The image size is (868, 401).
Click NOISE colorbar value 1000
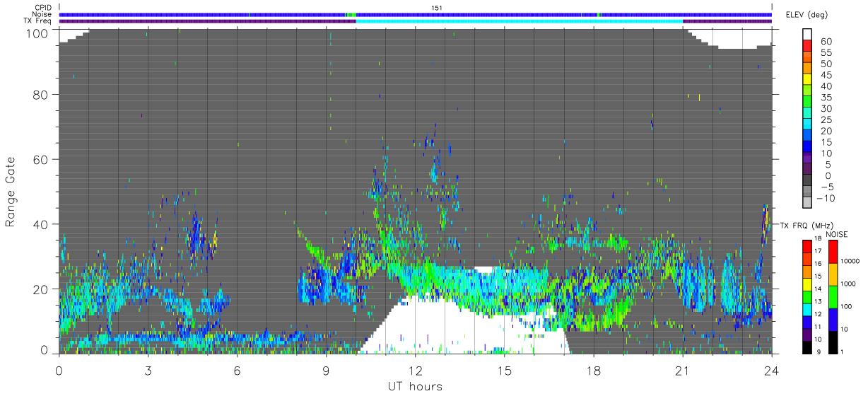click(848, 284)
